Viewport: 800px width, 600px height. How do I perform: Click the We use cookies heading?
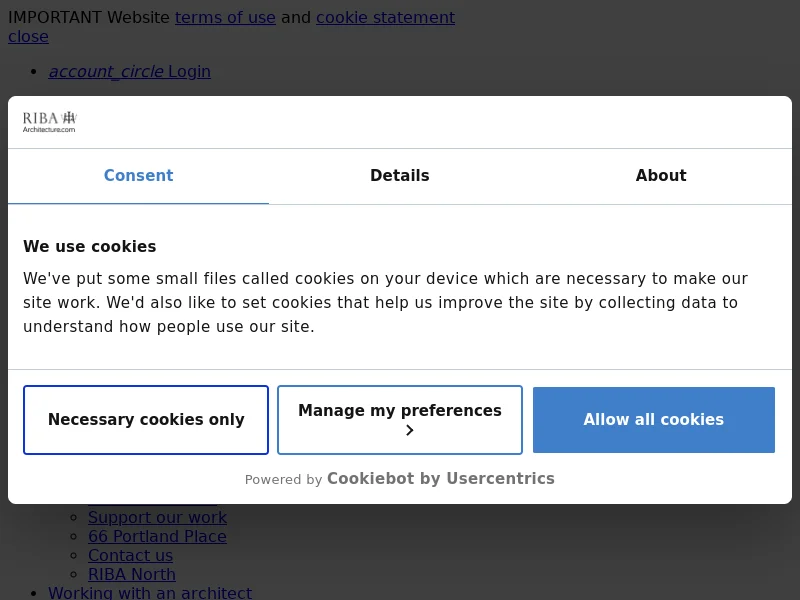coord(90,247)
